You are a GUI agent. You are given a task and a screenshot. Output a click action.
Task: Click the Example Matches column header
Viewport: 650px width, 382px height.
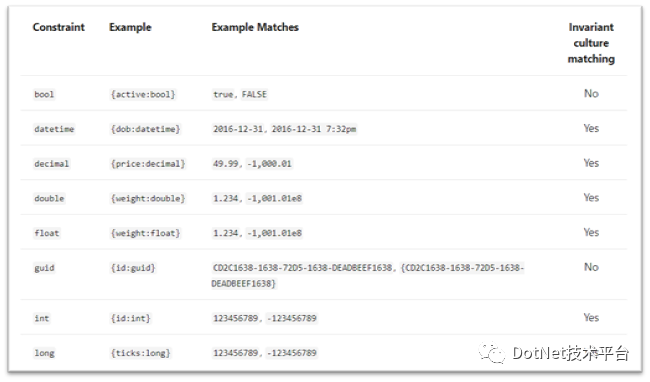[255, 27]
